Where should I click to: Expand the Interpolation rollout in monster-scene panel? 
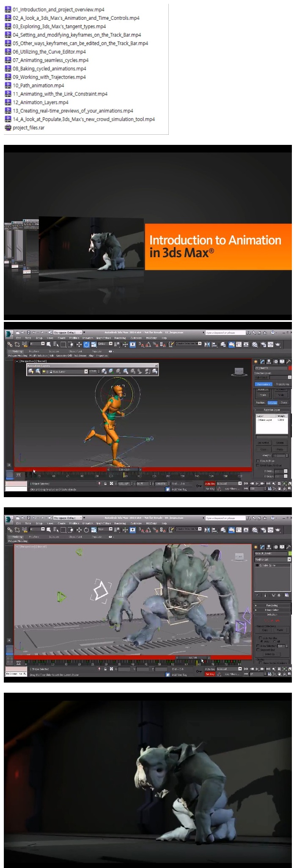coord(272,610)
